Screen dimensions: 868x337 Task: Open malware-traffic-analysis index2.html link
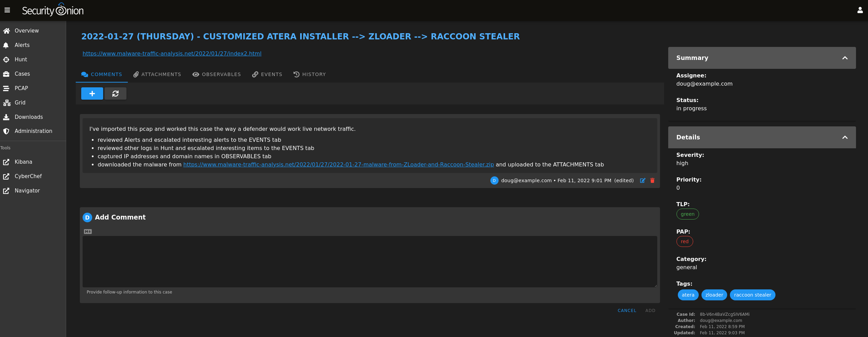tap(172, 54)
